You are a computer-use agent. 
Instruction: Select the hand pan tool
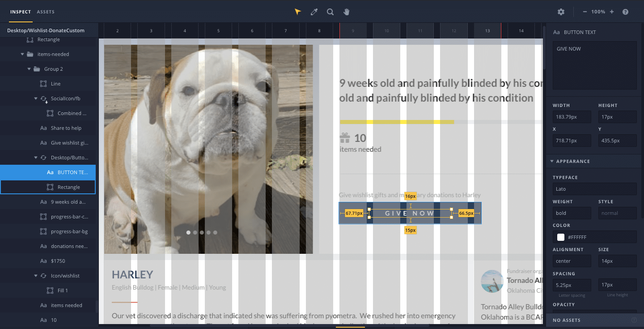tap(346, 12)
